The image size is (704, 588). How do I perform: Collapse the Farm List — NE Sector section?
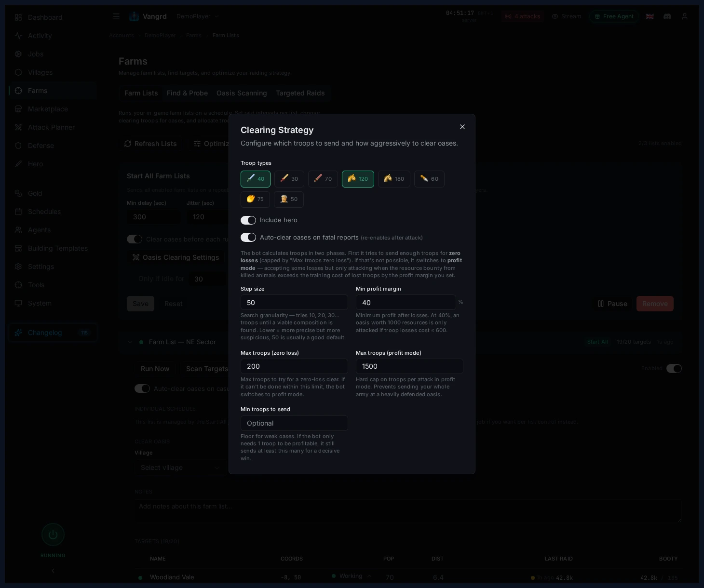click(x=130, y=342)
